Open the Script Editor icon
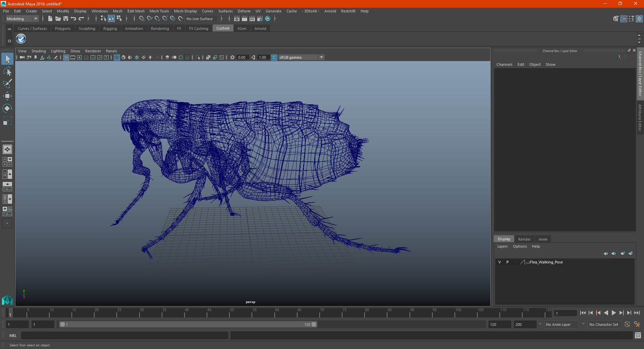Image resolution: width=644 pixels, height=349 pixels. click(638, 335)
